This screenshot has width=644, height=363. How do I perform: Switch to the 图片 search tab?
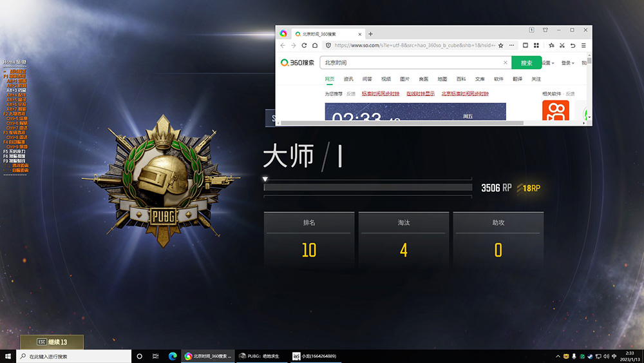pyautogui.click(x=404, y=79)
